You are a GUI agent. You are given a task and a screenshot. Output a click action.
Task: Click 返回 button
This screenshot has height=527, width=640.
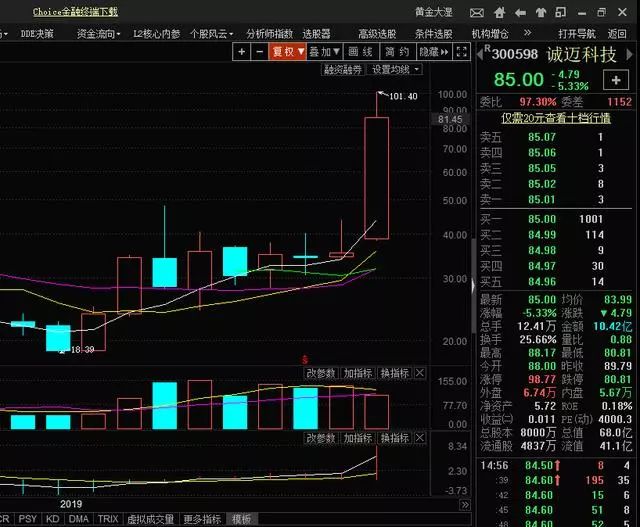pos(617,34)
